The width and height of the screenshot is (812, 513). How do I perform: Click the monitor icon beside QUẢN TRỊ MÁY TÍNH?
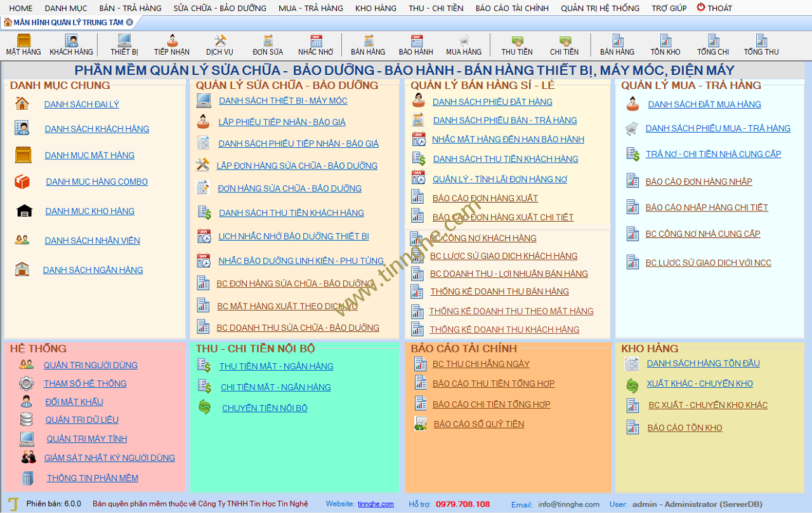27,438
